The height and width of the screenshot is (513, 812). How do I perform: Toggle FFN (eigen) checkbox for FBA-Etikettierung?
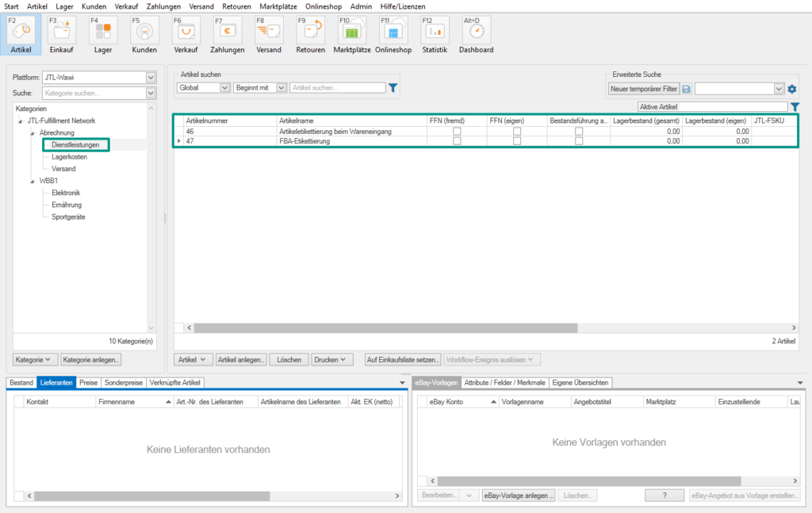pos(517,141)
